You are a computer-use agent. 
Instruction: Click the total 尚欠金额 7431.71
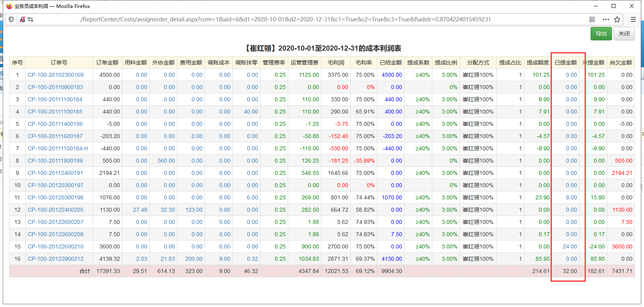(622, 271)
